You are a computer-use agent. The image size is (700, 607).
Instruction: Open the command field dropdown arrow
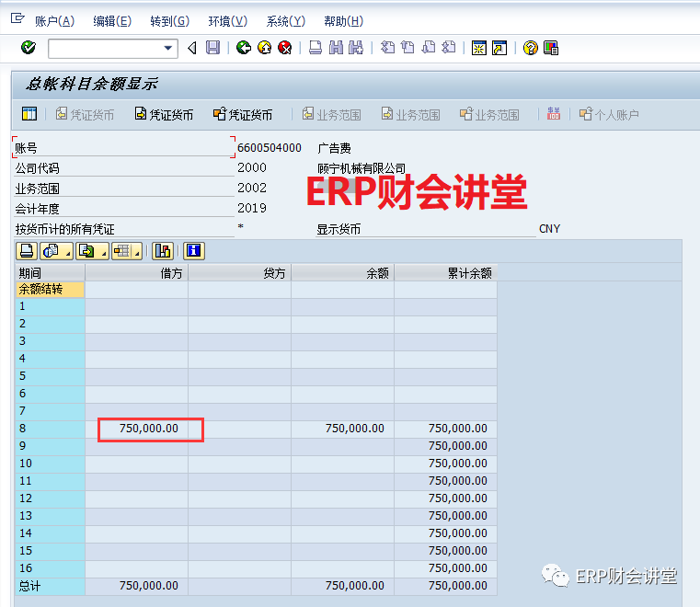click(x=168, y=48)
